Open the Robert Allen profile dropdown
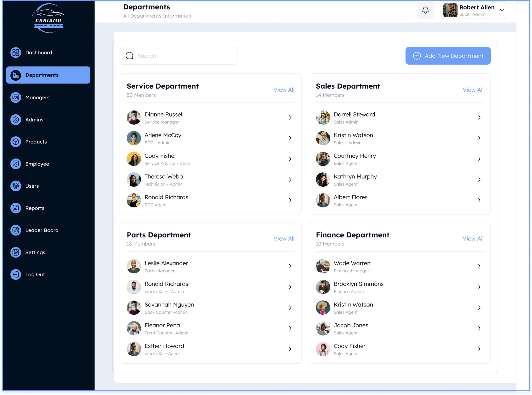Viewport: 532px width, 395px height. (x=502, y=10)
